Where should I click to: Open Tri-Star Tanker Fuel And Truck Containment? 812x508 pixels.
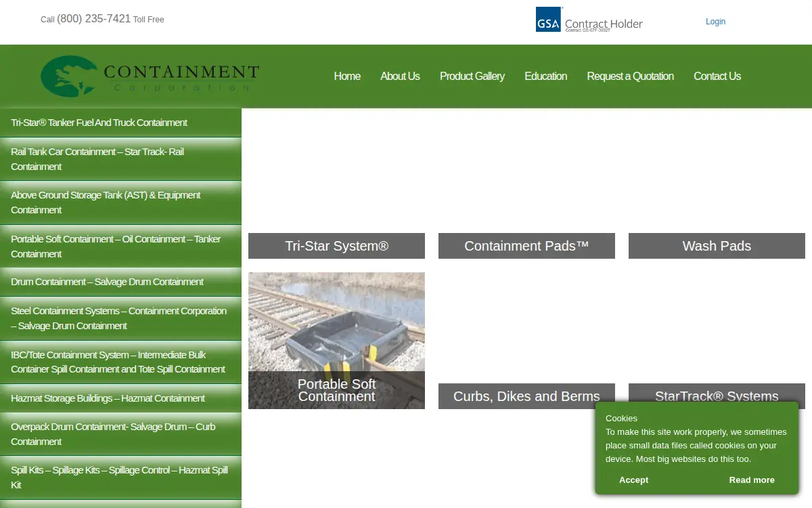tap(120, 123)
